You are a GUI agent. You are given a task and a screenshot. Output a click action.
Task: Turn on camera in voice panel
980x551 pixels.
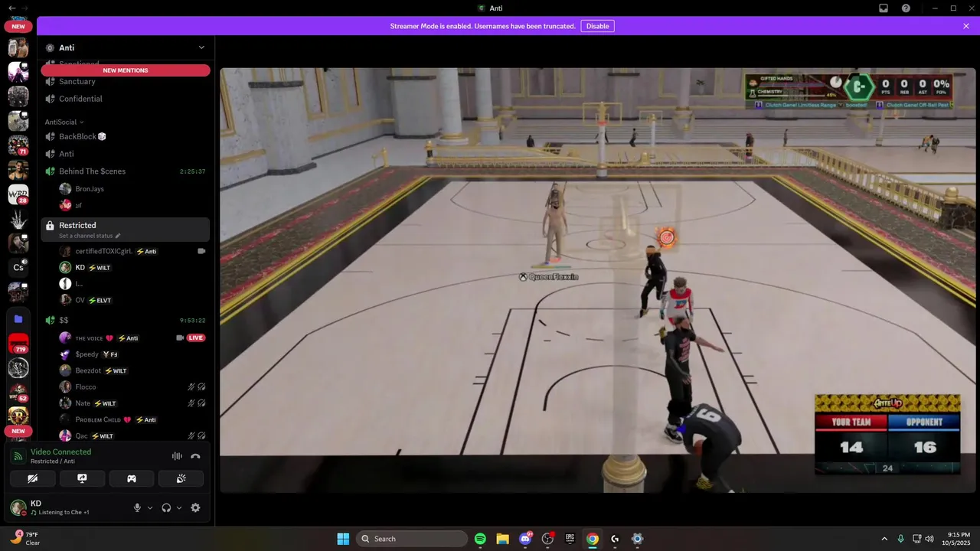(33, 478)
